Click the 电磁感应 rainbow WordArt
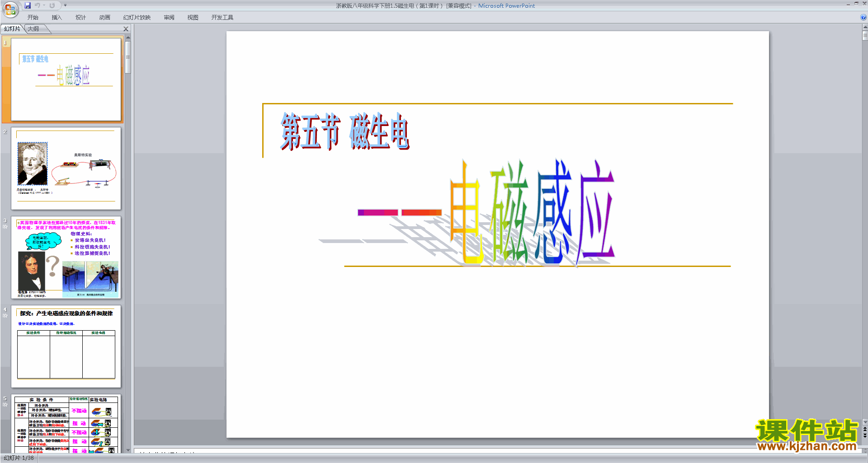The image size is (868, 463). point(486,212)
